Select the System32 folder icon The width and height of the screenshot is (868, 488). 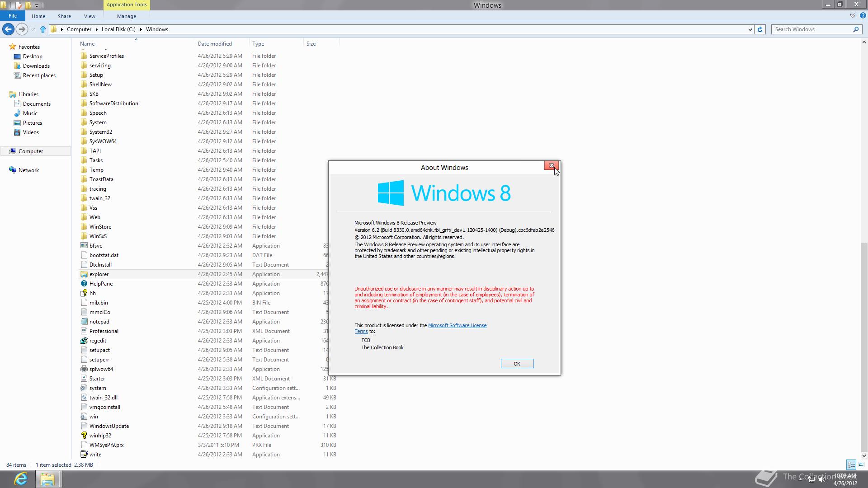pyautogui.click(x=84, y=132)
